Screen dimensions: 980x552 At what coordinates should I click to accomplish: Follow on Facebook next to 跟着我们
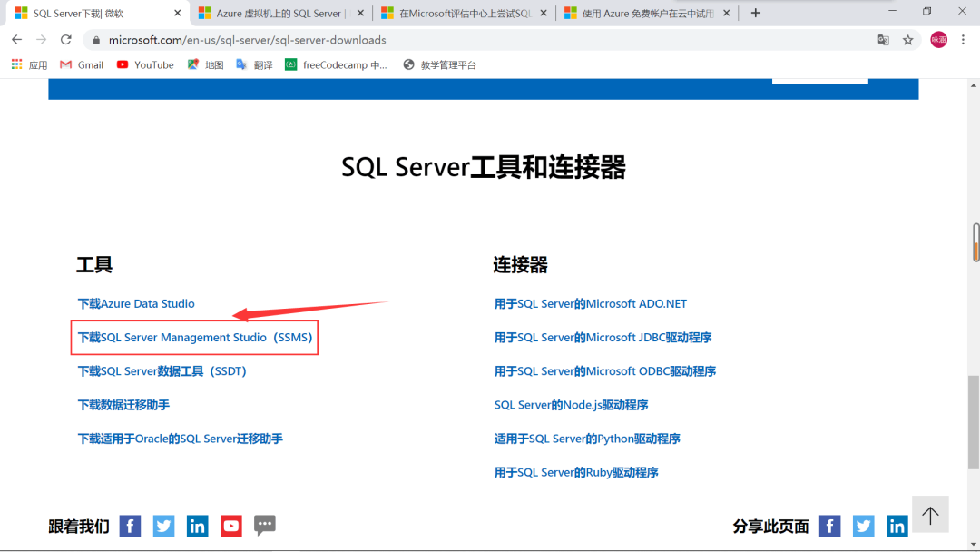[x=130, y=526]
